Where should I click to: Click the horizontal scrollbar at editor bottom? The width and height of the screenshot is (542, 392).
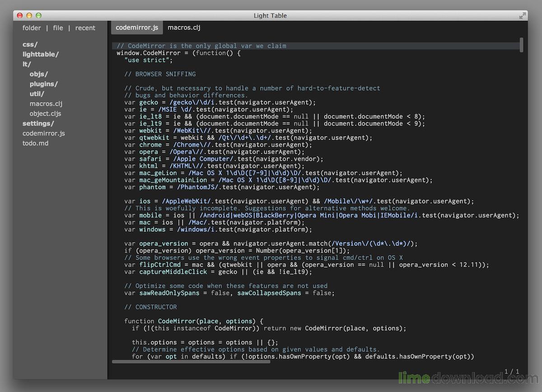click(191, 362)
